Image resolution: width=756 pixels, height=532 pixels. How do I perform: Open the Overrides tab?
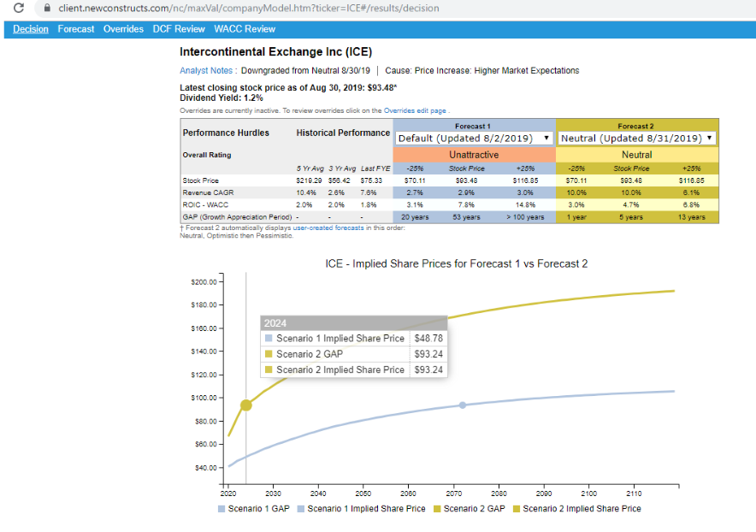[x=123, y=29]
